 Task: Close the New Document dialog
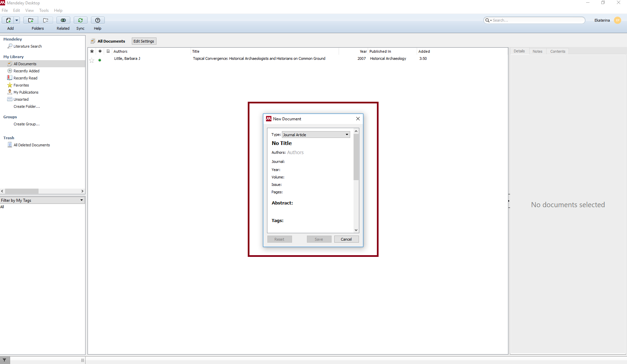click(x=358, y=119)
